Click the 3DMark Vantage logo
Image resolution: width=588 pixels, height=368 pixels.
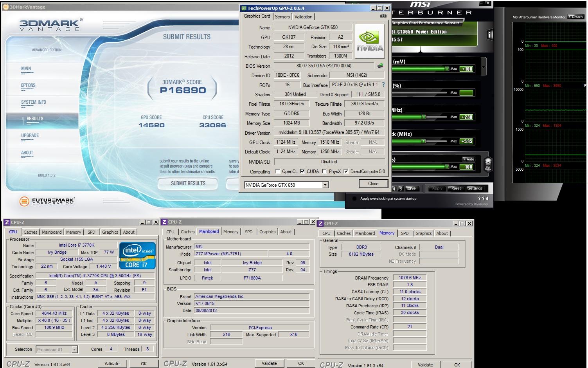tap(50, 25)
